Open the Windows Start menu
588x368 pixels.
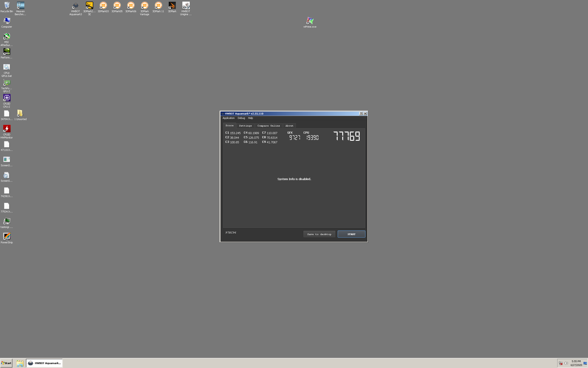point(6,363)
